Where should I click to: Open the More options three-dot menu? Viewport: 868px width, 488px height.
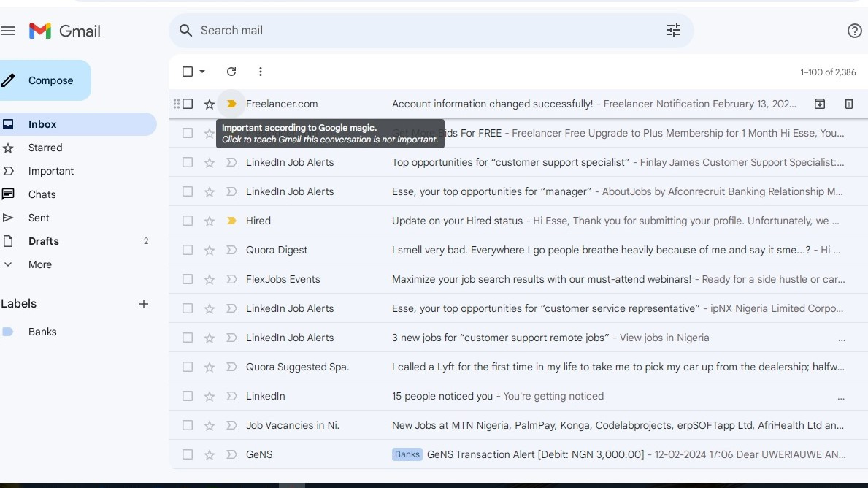pyautogui.click(x=260, y=72)
